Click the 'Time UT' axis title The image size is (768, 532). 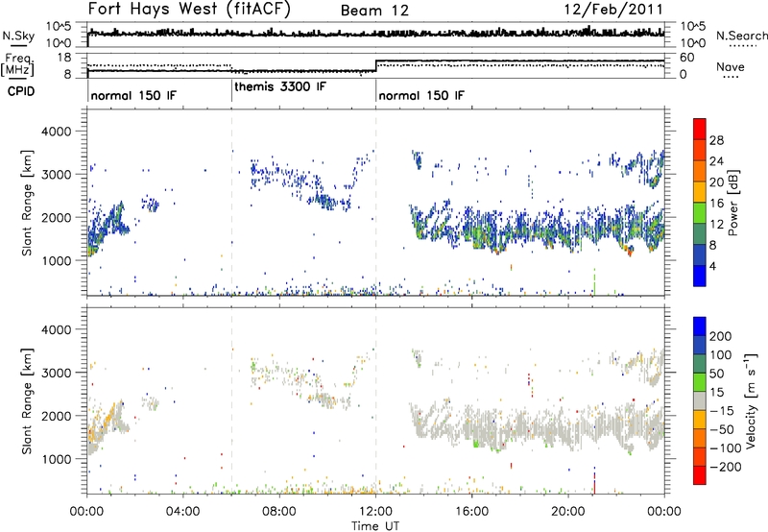click(x=375, y=525)
